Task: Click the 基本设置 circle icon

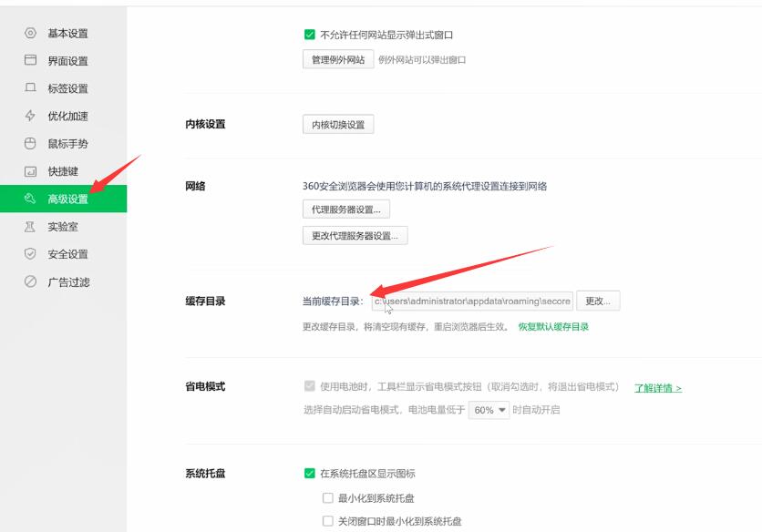Action: coord(30,33)
